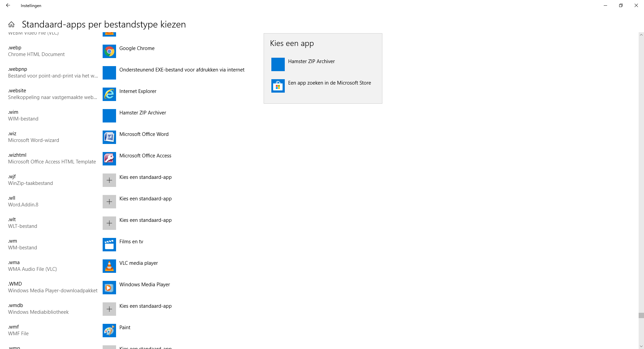The height and width of the screenshot is (349, 644).
Task: Choose a default app for .wjf with the plus button
Action: tap(109, 180)
